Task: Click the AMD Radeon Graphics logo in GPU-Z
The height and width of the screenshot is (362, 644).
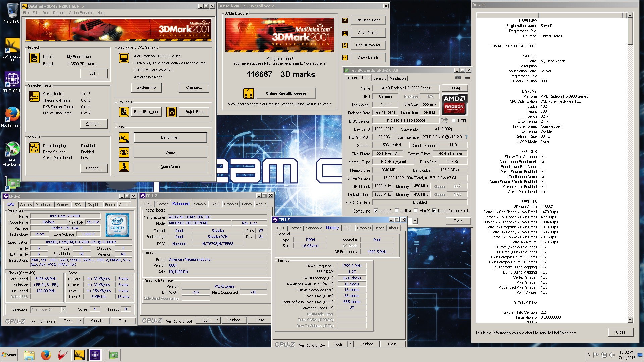Action: pos(454,105)
